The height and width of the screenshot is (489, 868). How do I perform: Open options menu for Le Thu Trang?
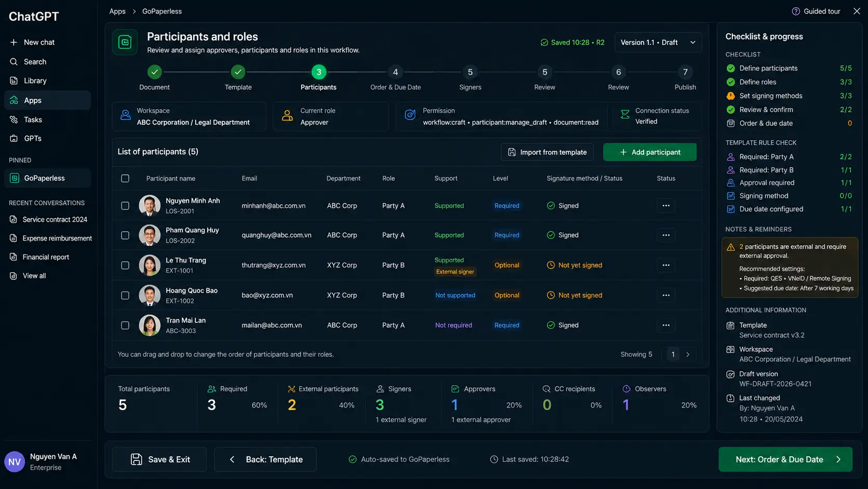[666, 265]
